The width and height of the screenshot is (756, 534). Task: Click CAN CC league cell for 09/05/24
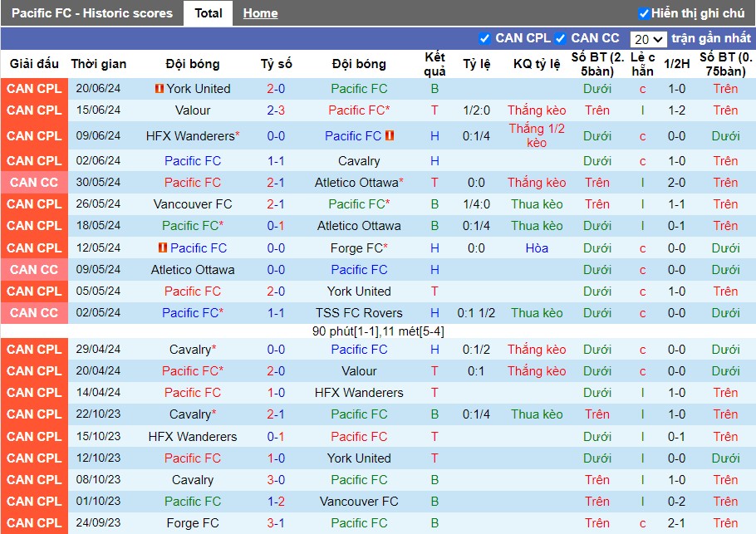coord(34,269)
